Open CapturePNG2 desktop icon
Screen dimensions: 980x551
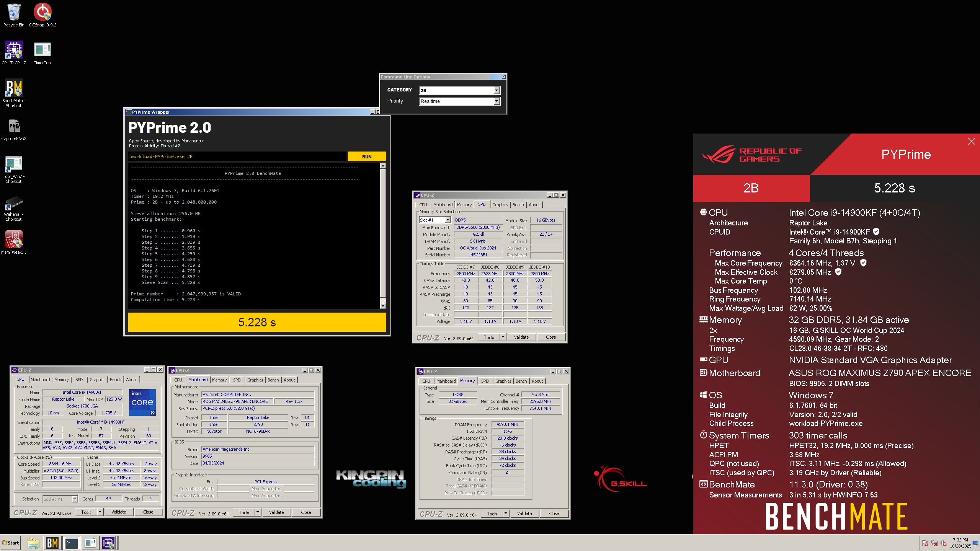(x=14, y=129)
